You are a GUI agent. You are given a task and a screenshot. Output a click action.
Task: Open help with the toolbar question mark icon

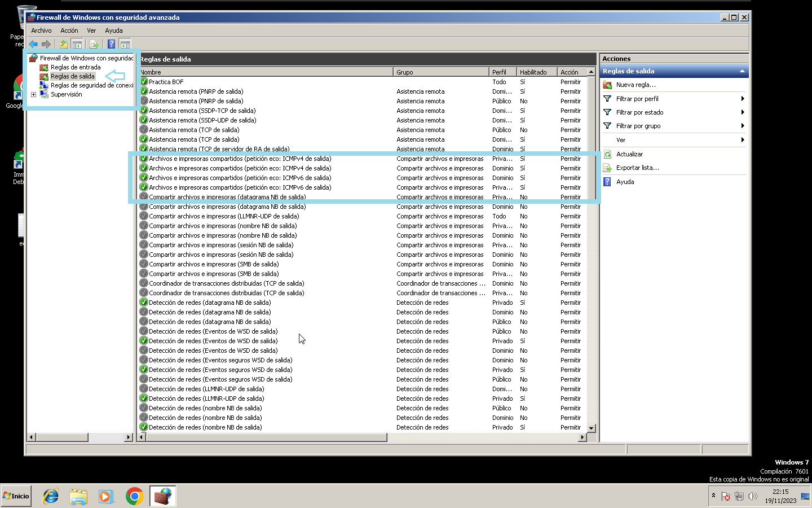pyautogui.click(x=111, y=44)
